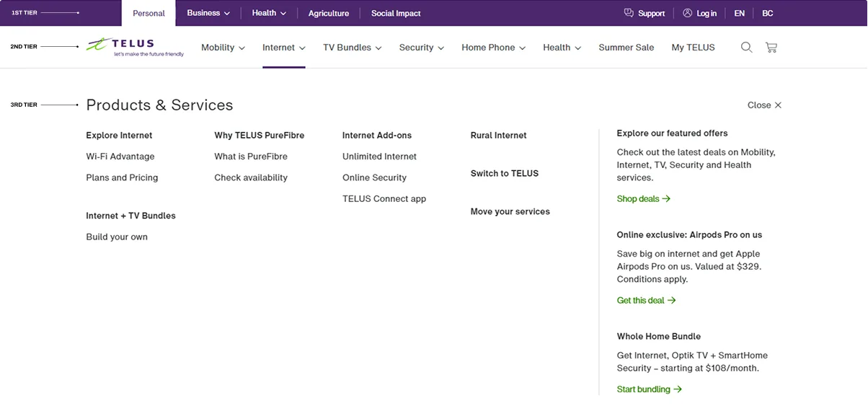Open TELUS Connect app link
The height and width of the screenshot is (414, 868).
384,198
